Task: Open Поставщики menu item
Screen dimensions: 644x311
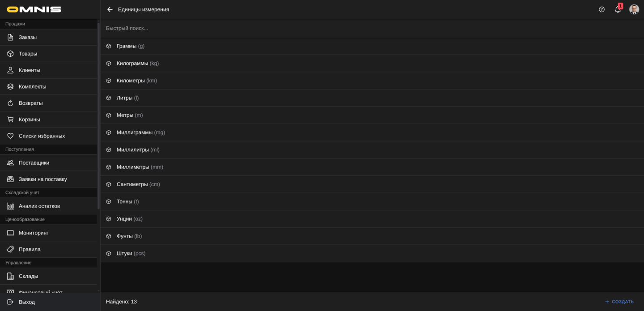Action: coord(34,163)
